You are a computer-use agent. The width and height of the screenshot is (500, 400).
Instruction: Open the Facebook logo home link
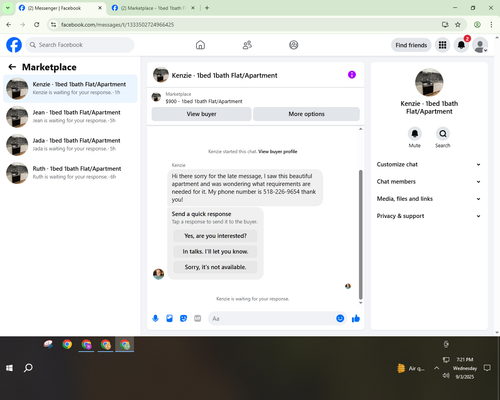coord(14,45)
